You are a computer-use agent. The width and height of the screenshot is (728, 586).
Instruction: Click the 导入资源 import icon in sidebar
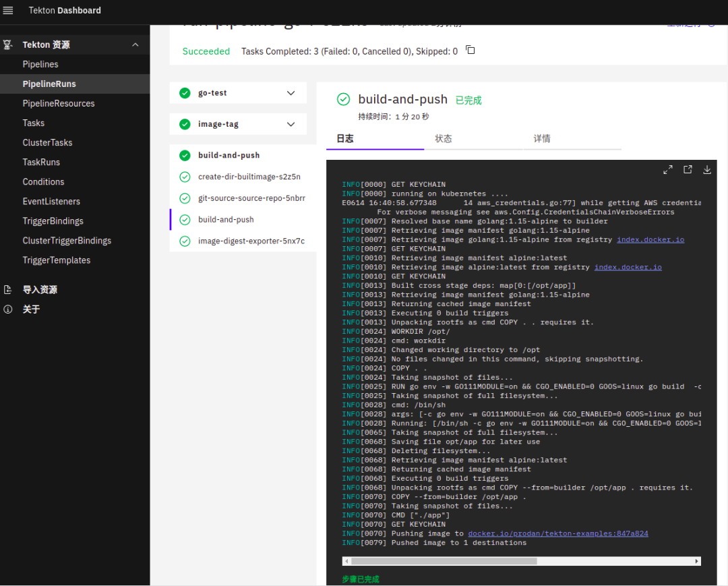8,289
